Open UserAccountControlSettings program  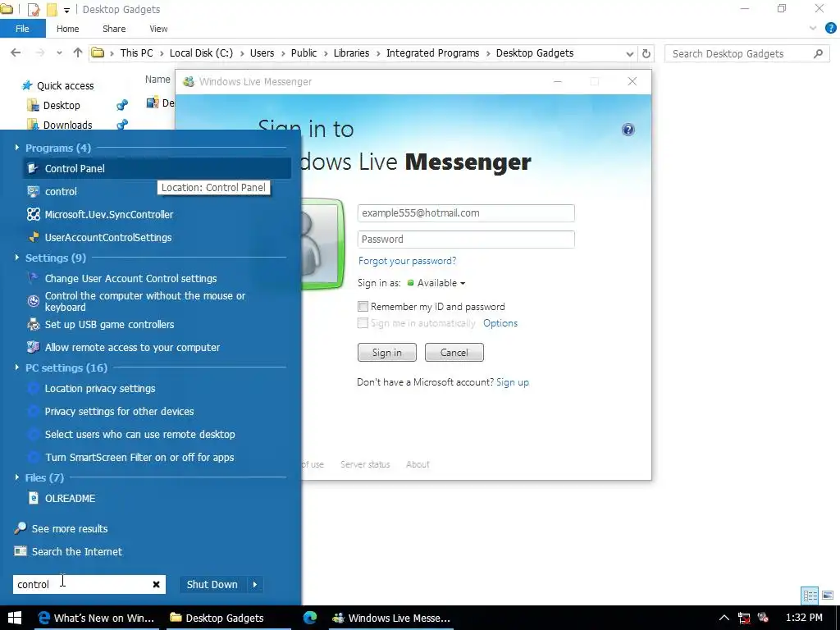click(x=108, y=237)
